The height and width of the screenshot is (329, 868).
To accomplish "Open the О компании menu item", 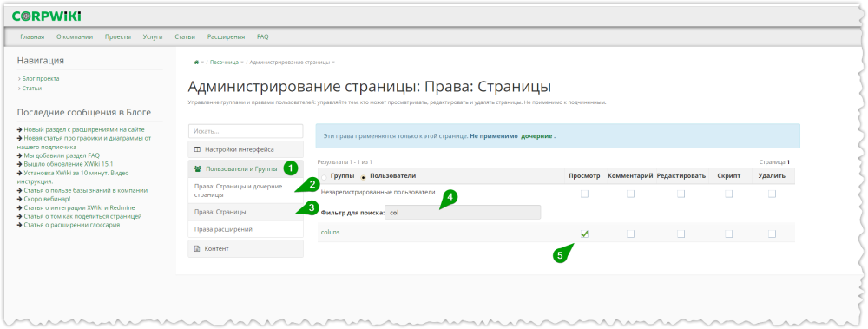I will click(x=74, y=37).
